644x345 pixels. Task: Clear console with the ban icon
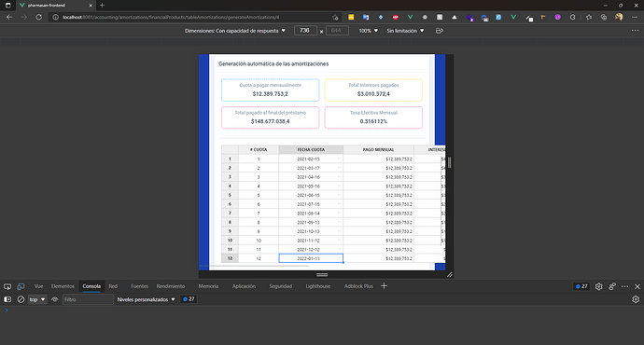click(x=21, y=299)
